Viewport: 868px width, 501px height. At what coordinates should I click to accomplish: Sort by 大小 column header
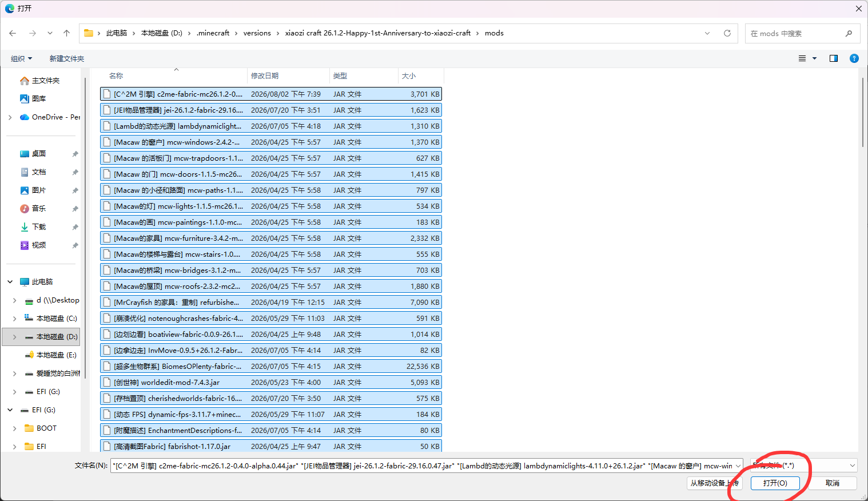tap(409, 75)
